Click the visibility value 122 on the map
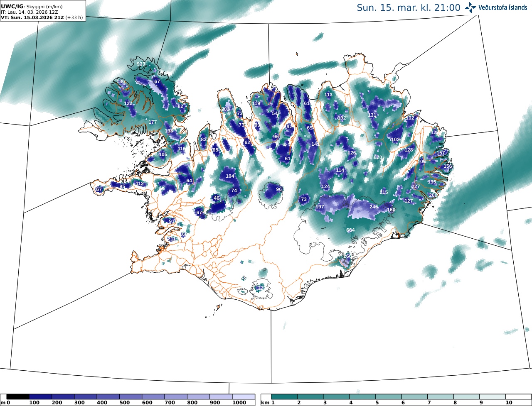 128,103
